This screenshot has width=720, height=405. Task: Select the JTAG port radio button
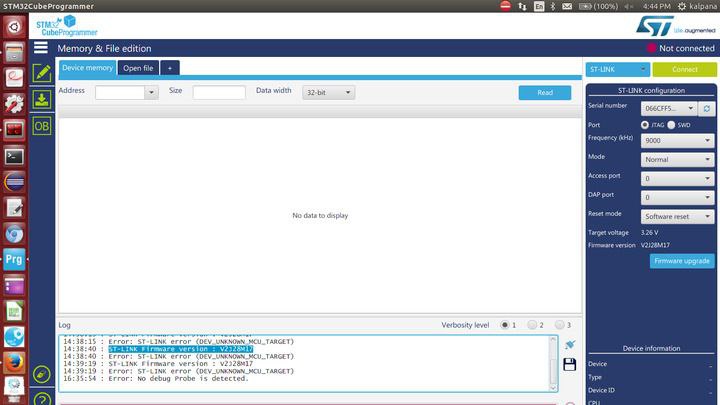click(x=645, y=125)
